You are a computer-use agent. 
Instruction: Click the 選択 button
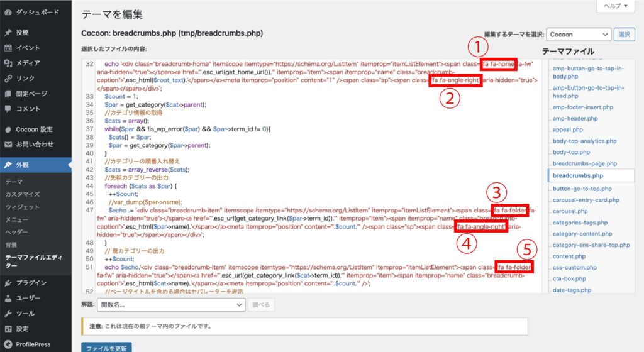[625, 35]
